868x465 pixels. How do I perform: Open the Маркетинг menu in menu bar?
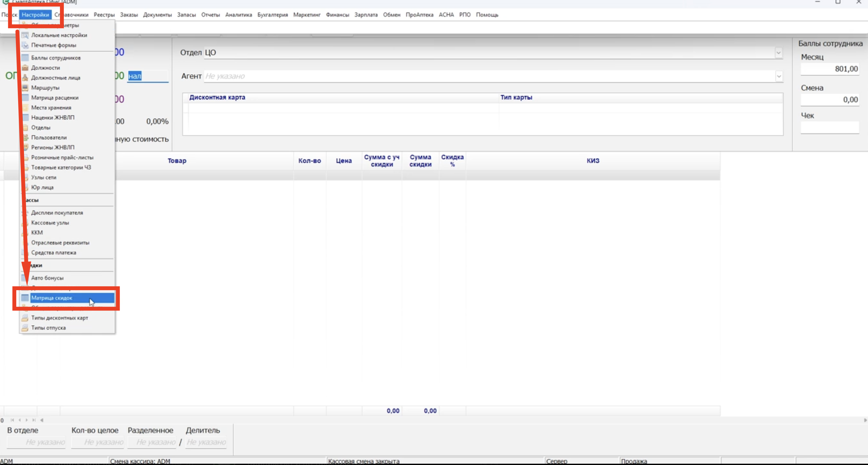[x=307, y=15]
